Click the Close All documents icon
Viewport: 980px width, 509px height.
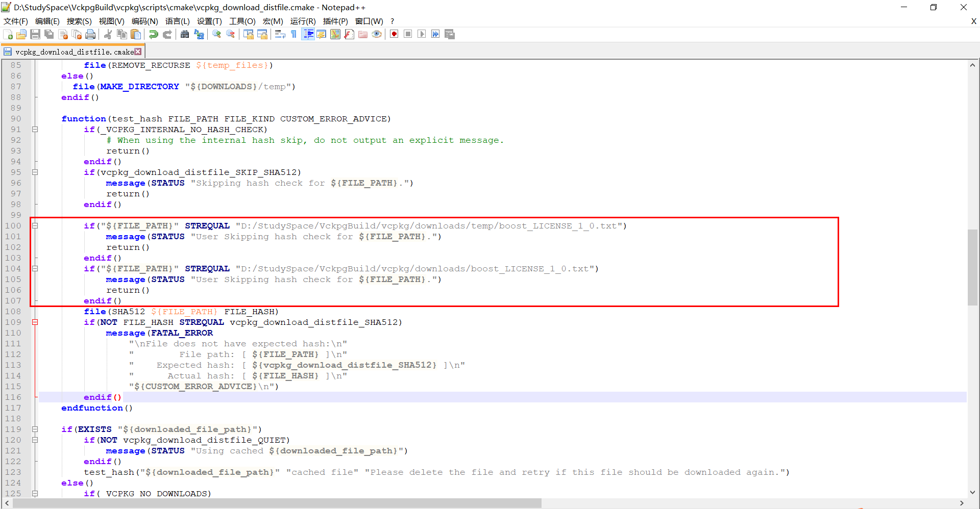tap(77, 34)
